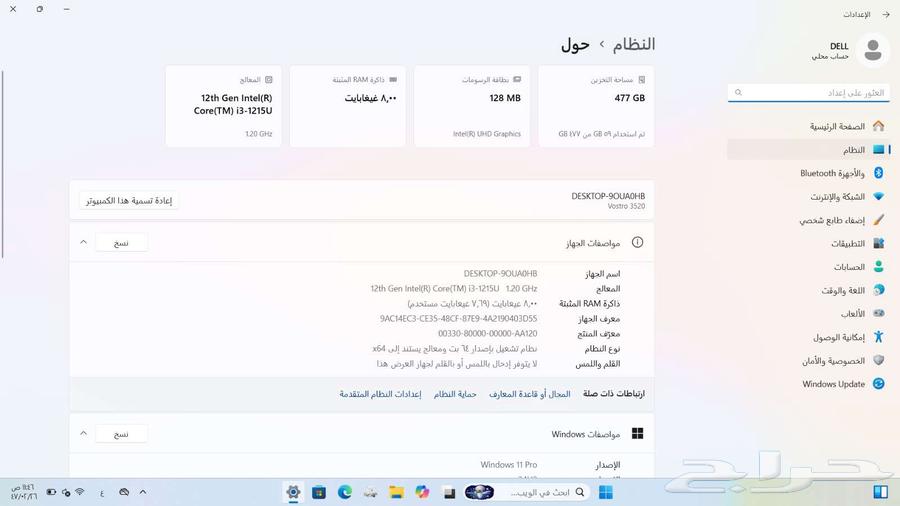Open Microsoft Store from the taskbar
900x506 pixels.
click(x=319, y=492)
